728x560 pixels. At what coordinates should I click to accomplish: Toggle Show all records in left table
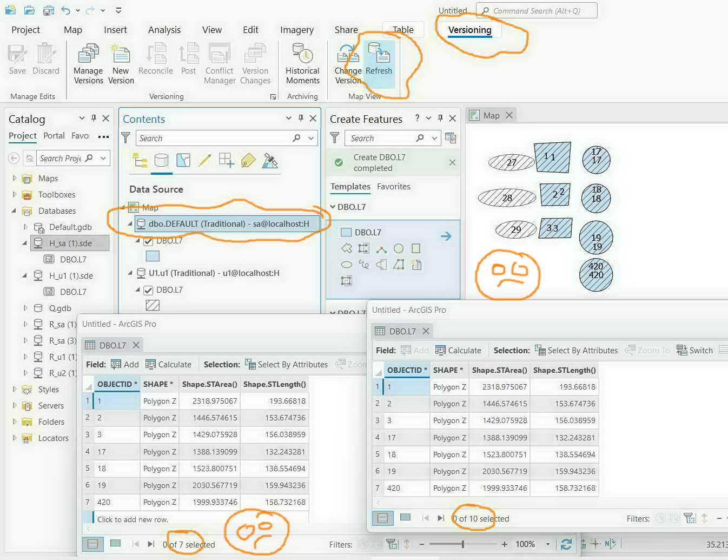click(x=92, y=544)
